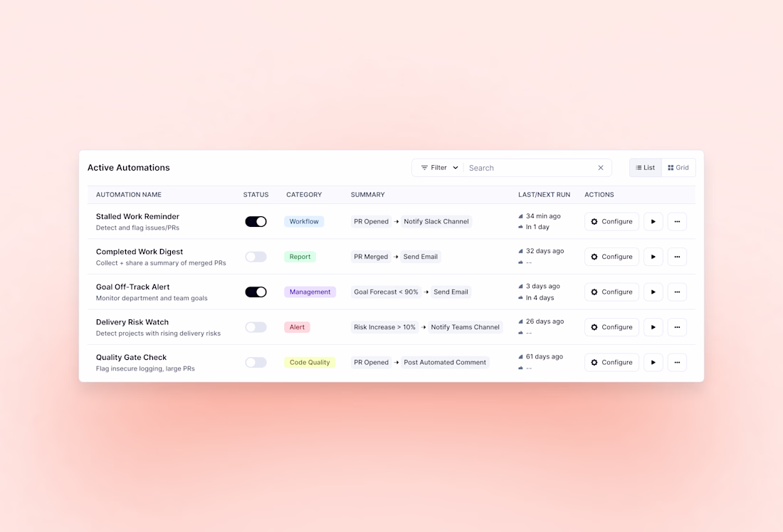Click 'Collect + share a summary' description
The width and height of the screenshot is (783, 532).
click(x=161, y=263)
